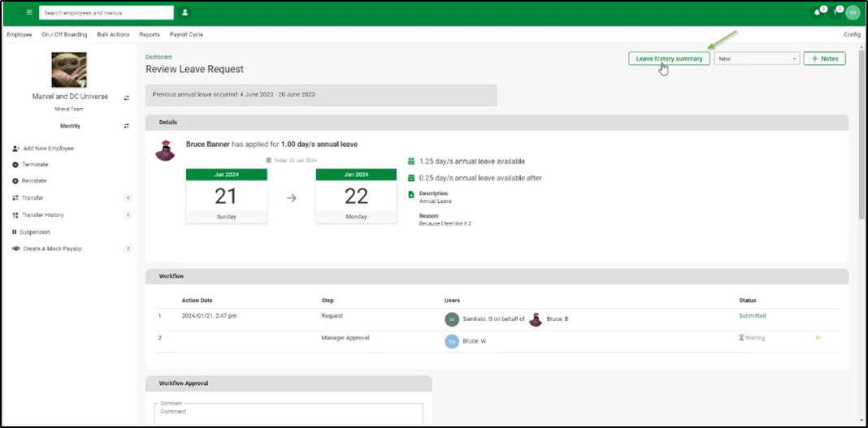868x428 pixels.
Task: Open the hamburger menu icon
Action: click(x=29, y=12)
